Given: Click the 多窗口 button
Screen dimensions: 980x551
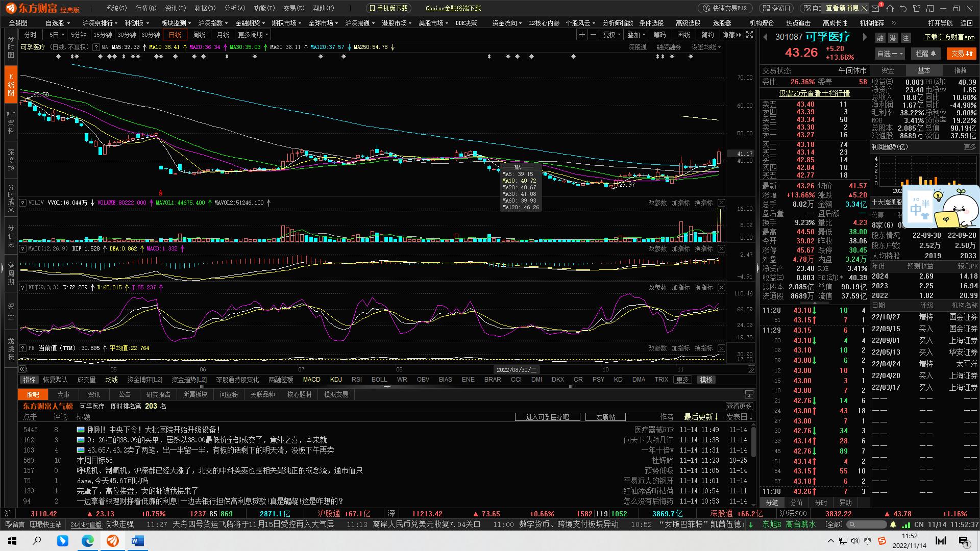Looking at the screenshot, I should click(777, 8).
